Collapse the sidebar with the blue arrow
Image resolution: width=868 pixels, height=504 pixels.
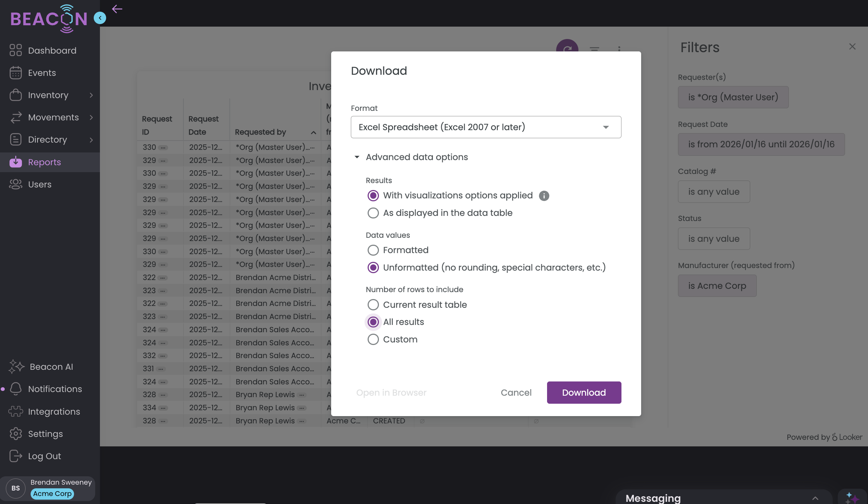pyautogui.click(x=100, y=18)
